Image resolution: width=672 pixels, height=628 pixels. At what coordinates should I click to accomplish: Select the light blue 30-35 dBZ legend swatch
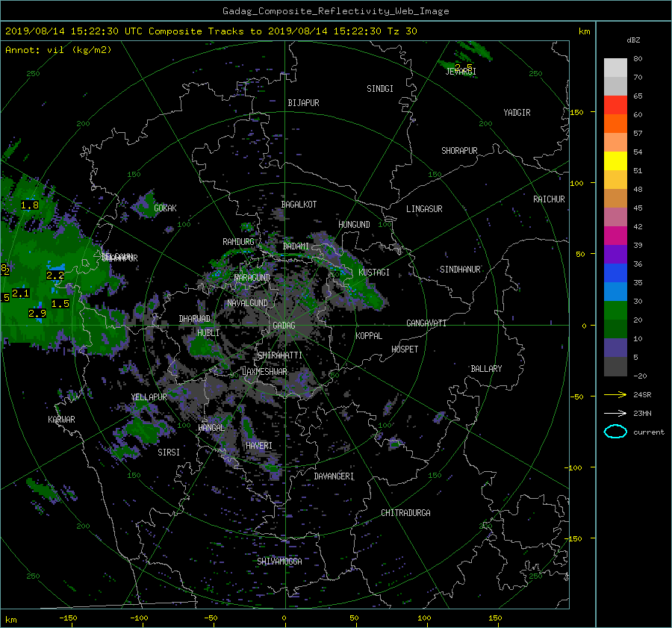(615, 291)
